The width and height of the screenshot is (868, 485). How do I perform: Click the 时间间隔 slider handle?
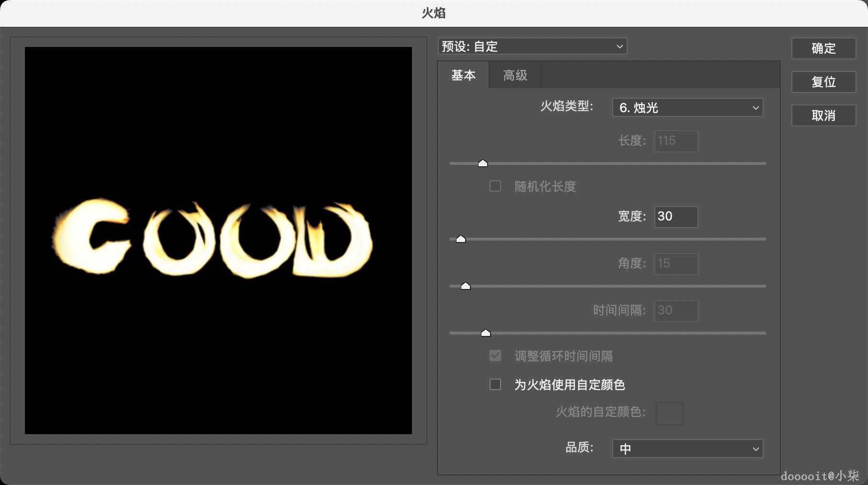(x=486, y=332)
